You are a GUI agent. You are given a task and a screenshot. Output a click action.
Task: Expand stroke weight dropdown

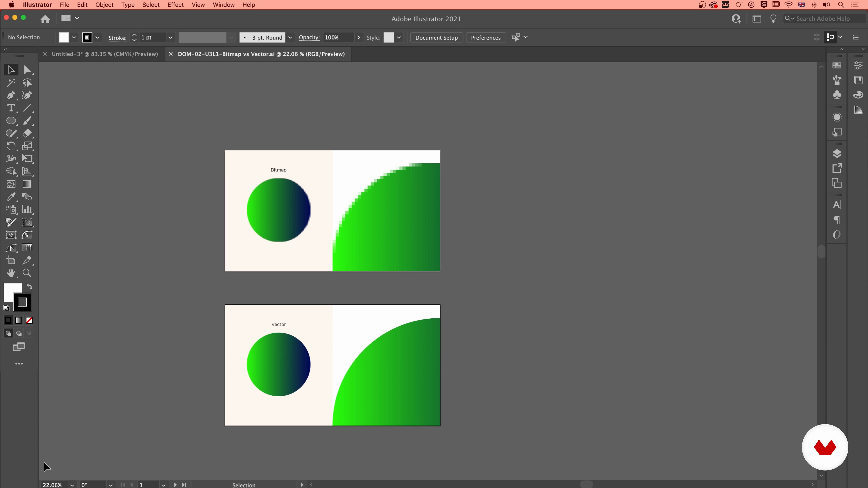pyautogui.click(x=170, y=37)
